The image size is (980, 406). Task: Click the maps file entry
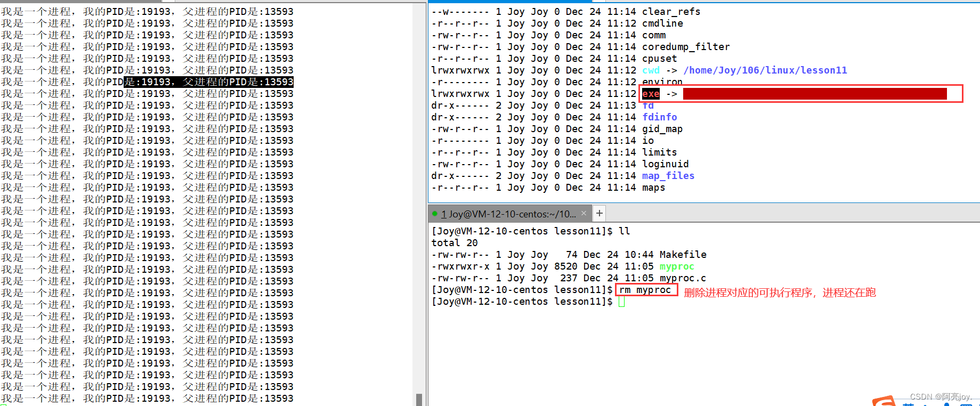pyautogui.click(x=653, y=187)
